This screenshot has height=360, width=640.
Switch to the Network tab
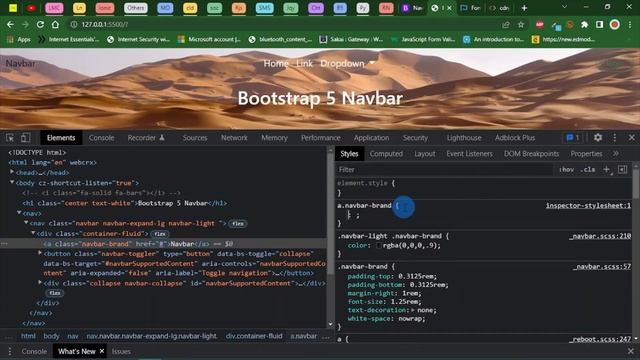tap(234, 138)
